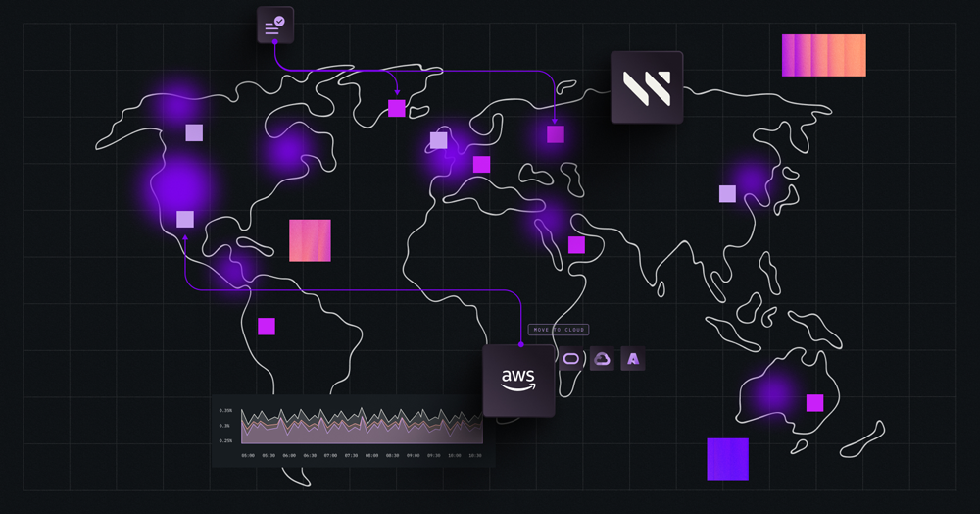Click the 05:00 time axis label
The height and width of the screenshot is (514, 980).
click(x=248, y=456)
